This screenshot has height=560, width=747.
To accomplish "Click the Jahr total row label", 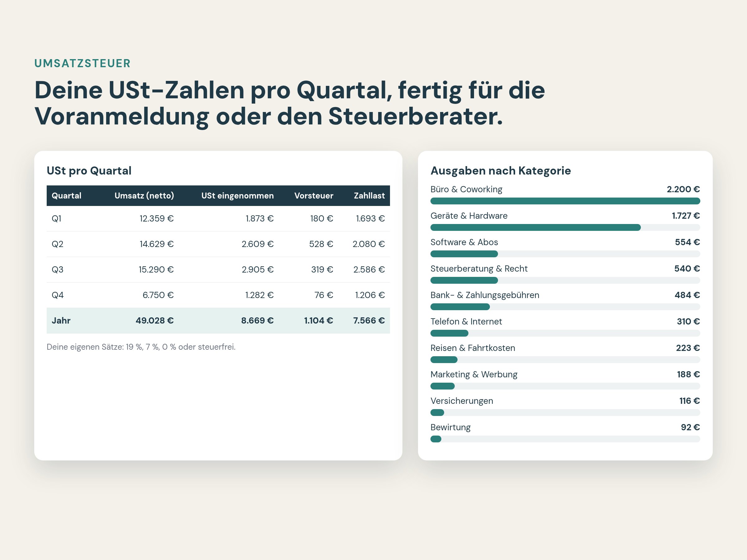I will 61,321.
